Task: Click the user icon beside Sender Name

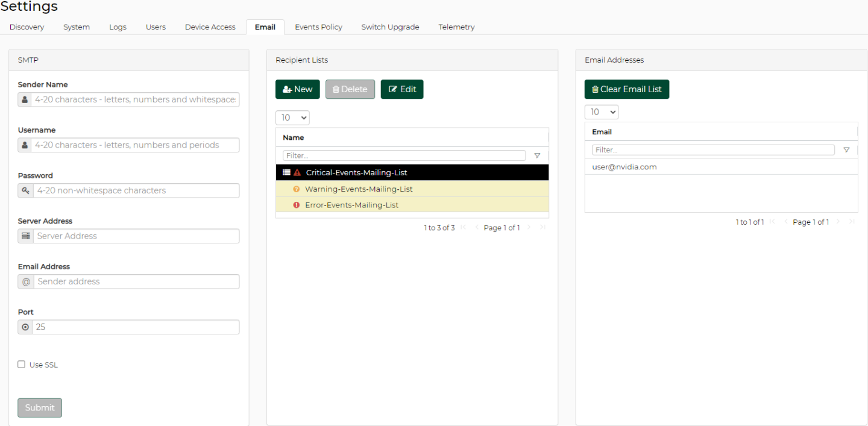Action: [x=25, y=99]
